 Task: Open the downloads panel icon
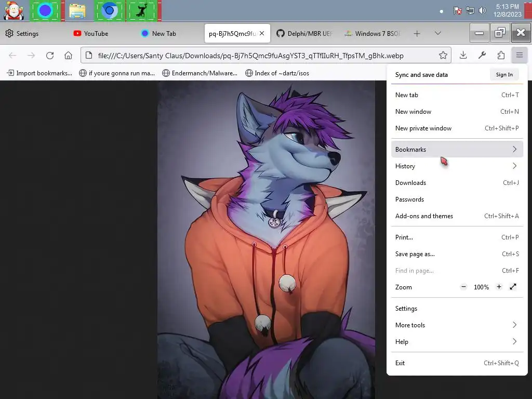tap(463, 55)
